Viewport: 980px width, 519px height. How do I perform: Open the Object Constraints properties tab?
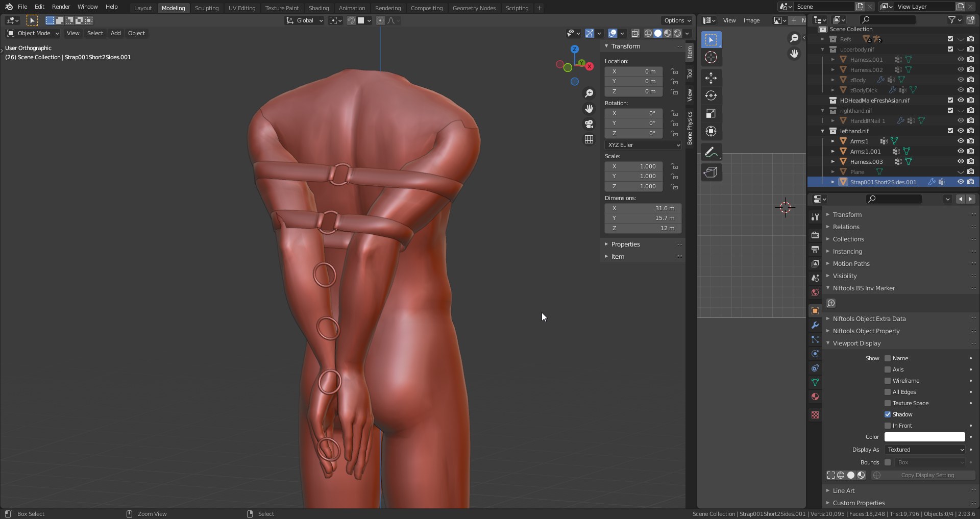pos(815,368)
